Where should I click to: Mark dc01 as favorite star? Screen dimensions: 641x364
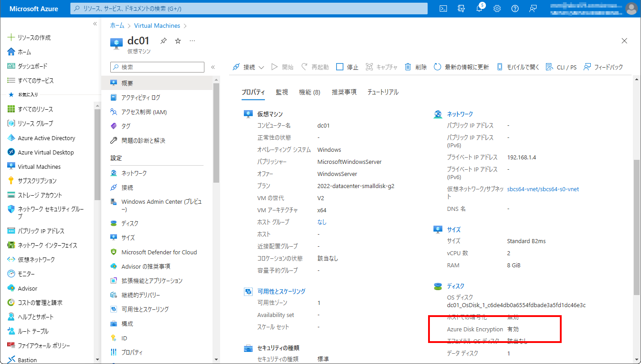coord(178,41)
